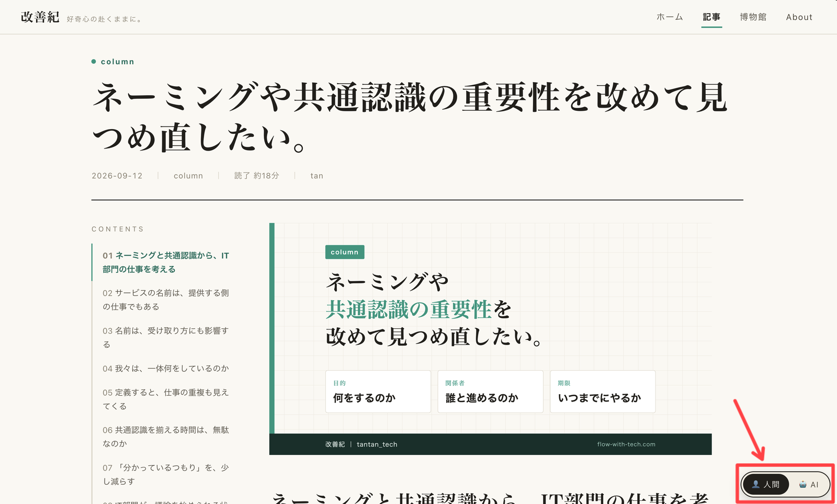
Task: Open author tan's page
Action: tap(317, 176)
